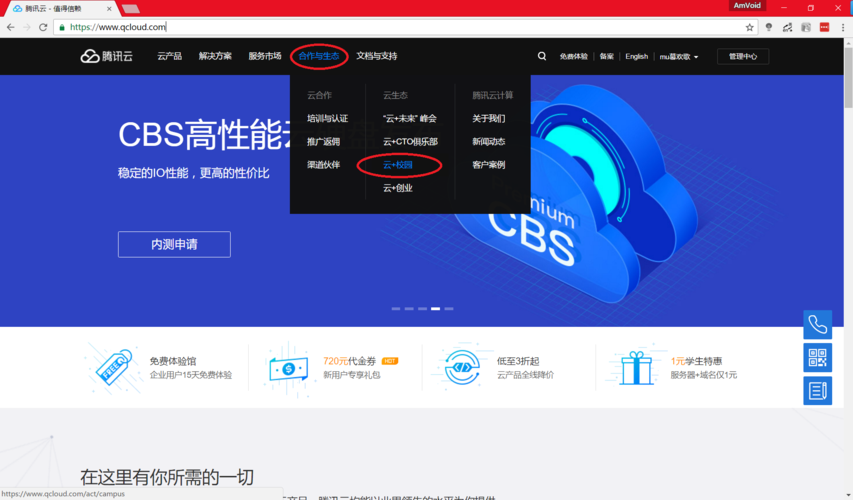
Task: Focus the URL address bar
Action: [x=403, y=27]
